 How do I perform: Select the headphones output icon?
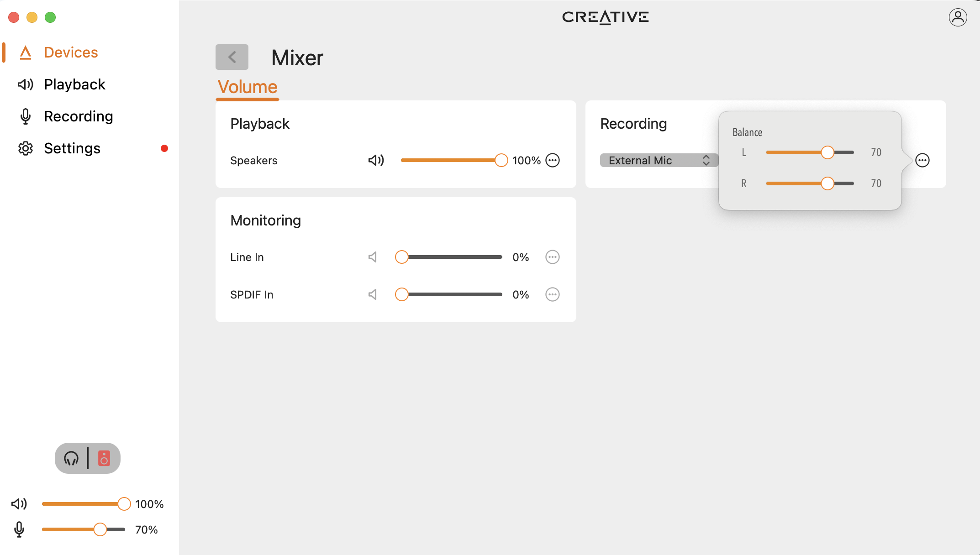point(71,458)
